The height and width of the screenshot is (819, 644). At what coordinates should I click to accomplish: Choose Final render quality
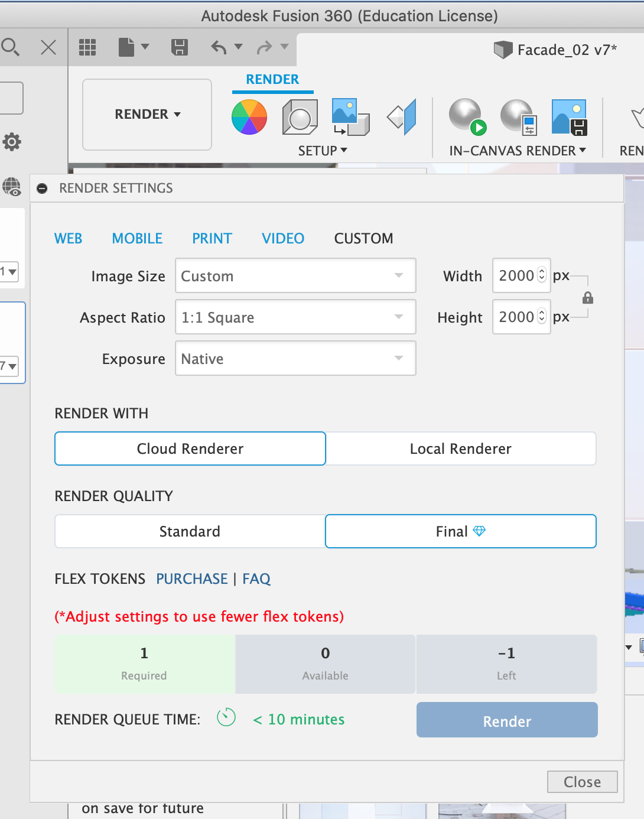[461, 531]
